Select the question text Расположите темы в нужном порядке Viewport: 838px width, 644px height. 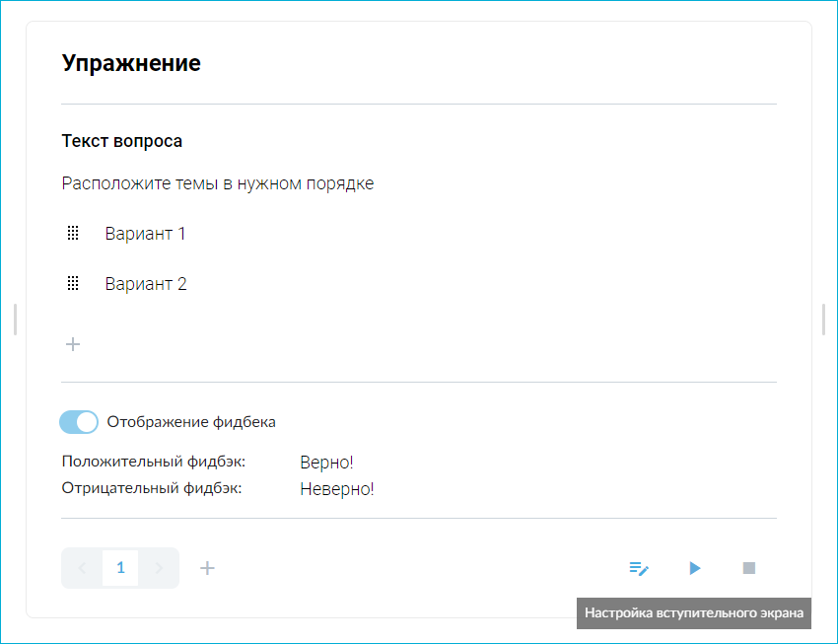pyautogui.click(x=218, y=182)
